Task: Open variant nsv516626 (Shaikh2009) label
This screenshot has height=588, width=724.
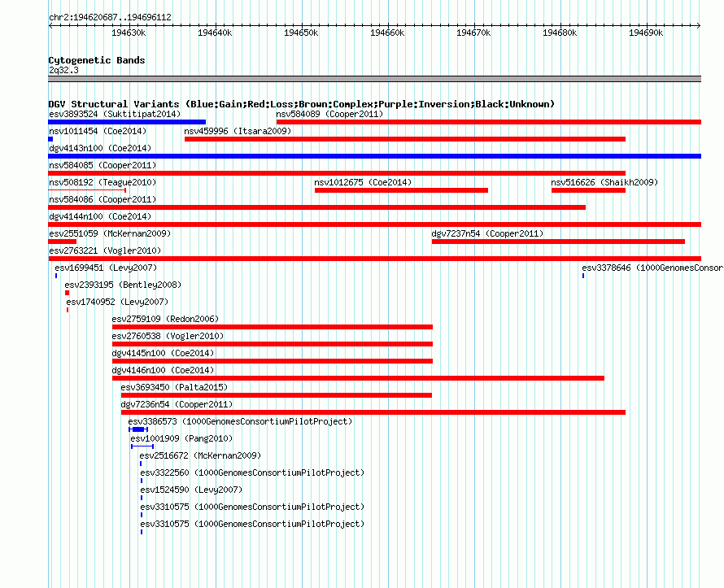Action: tap(604, 182)
